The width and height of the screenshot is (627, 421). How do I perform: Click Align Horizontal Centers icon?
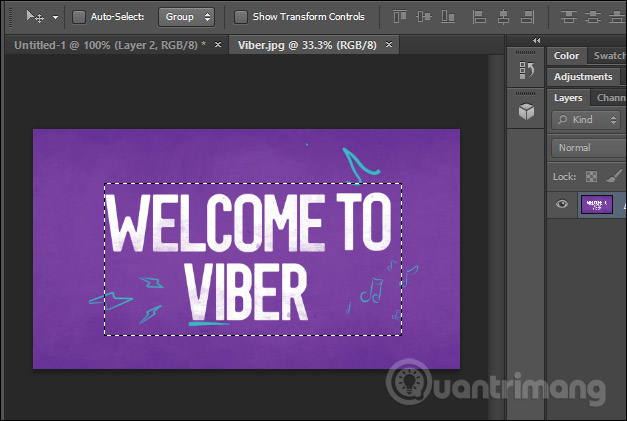[x=503, y=17]
